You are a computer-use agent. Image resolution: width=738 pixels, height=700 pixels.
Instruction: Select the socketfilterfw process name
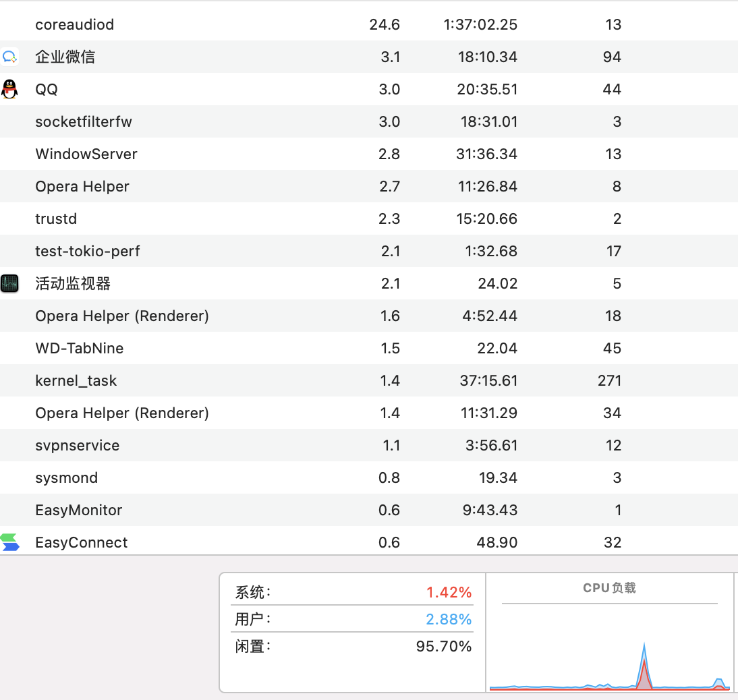pyautogui.click(x=83, y=122)
